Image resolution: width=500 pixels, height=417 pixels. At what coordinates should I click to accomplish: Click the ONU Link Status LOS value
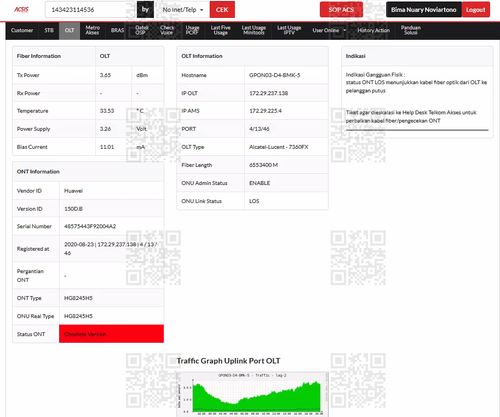(x=254, y=201)
